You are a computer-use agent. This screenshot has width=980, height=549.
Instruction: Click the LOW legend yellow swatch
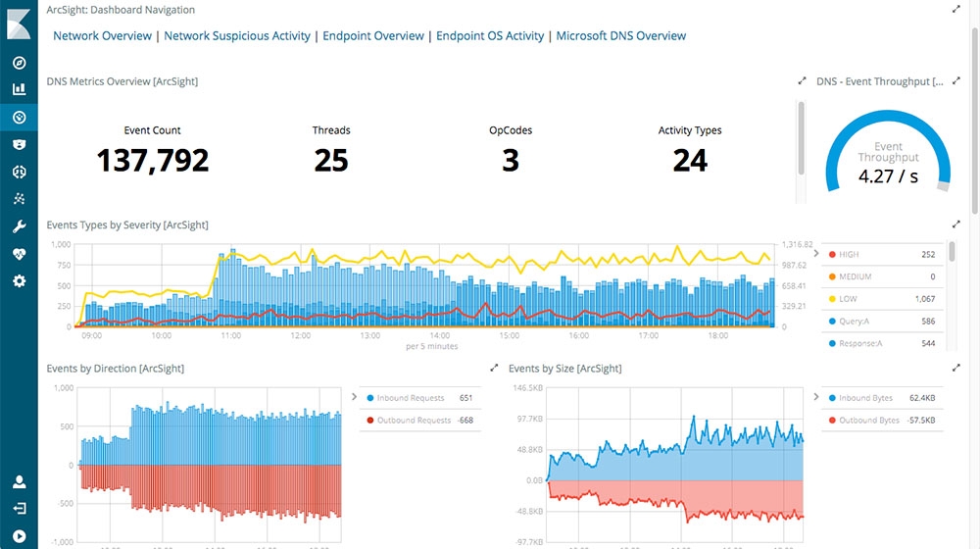click(832, 299)
